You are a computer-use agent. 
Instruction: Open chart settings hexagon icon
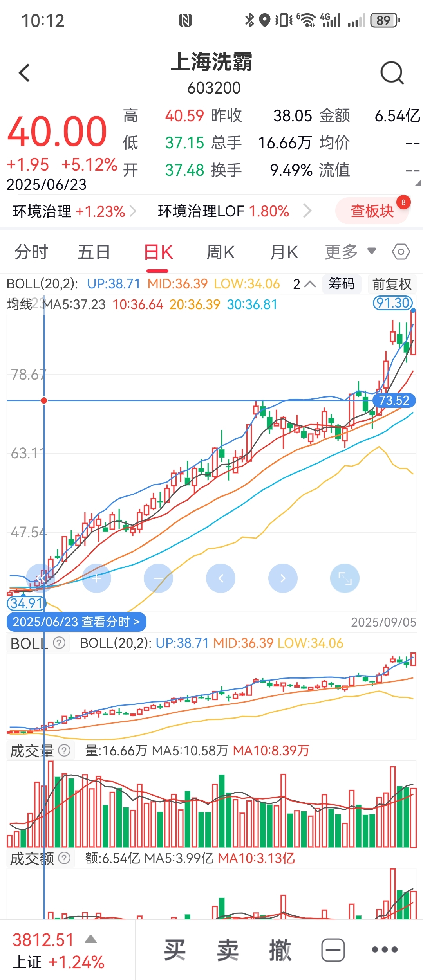pos(401,252)
